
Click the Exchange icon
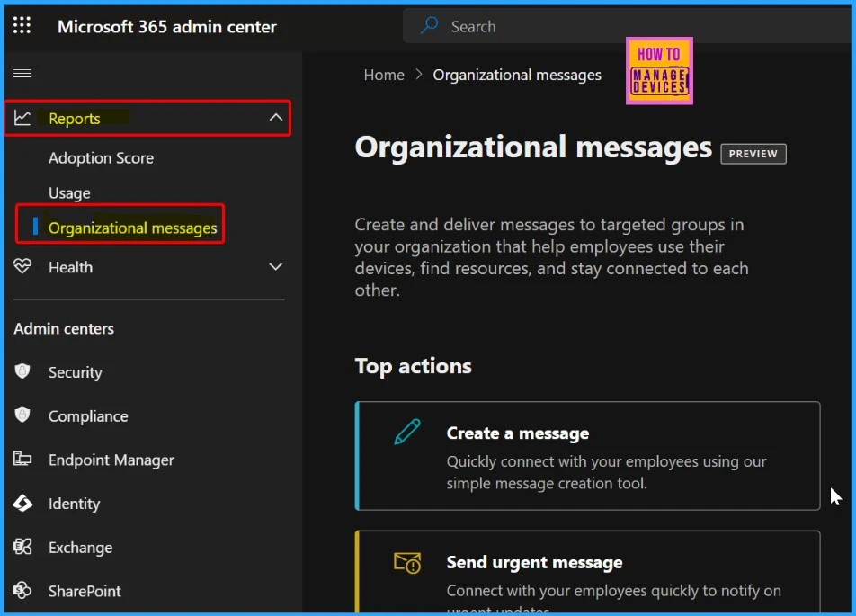(x=22, y=547)
